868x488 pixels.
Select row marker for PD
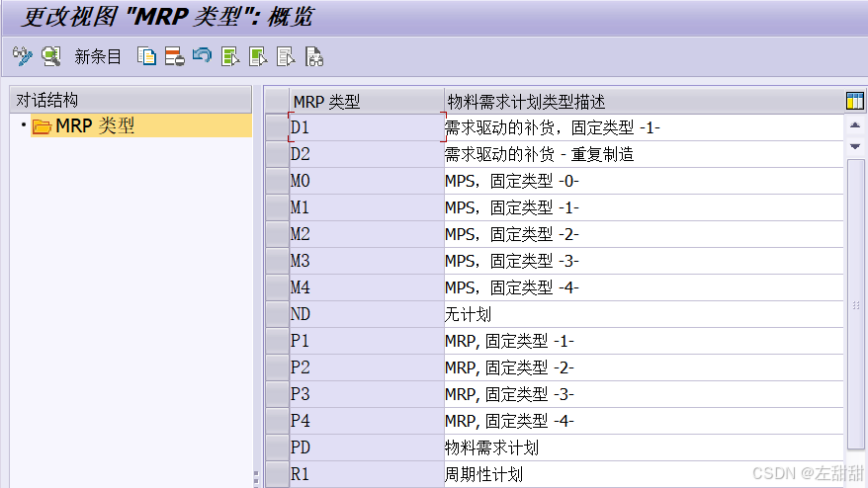point(277,447)
